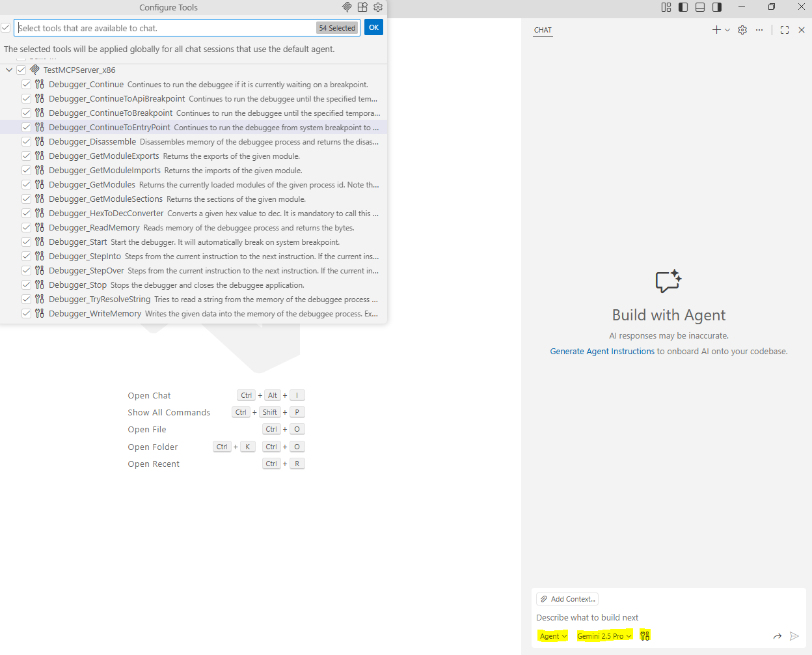
Task: Uncheck the Debugger_TryResolveString checkbox
Action: (26, 299)
